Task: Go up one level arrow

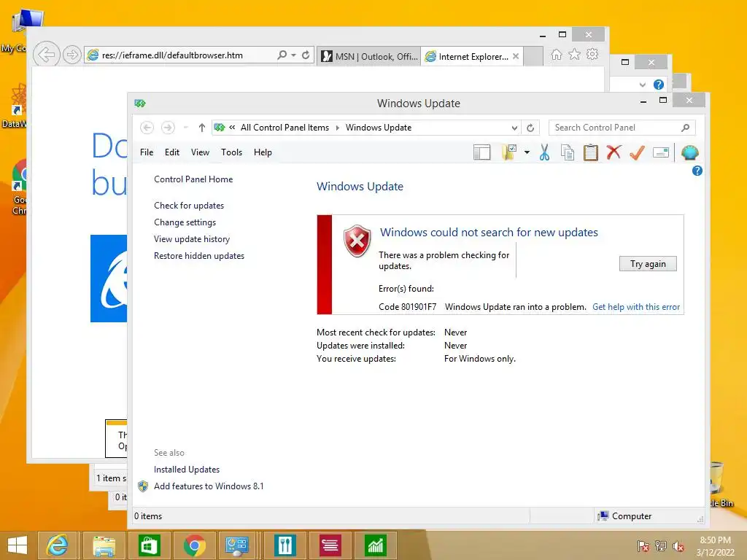Action: (x=202, y=128)
